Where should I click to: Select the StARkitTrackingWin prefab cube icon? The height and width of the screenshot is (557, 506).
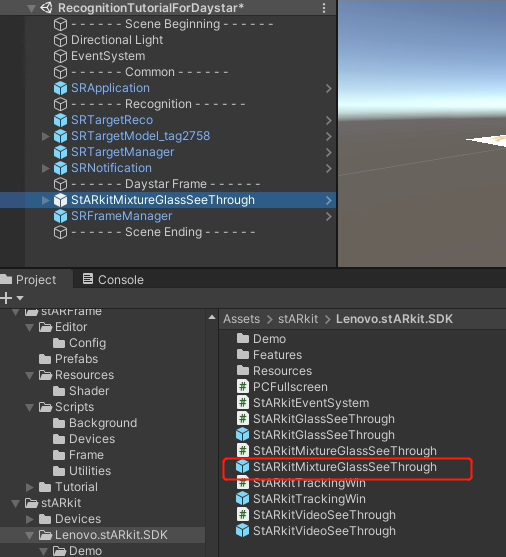(x=243, y=498)
